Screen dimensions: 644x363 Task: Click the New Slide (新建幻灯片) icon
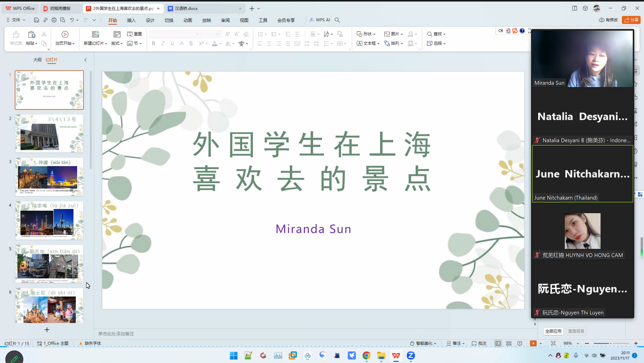coord(95,34)
